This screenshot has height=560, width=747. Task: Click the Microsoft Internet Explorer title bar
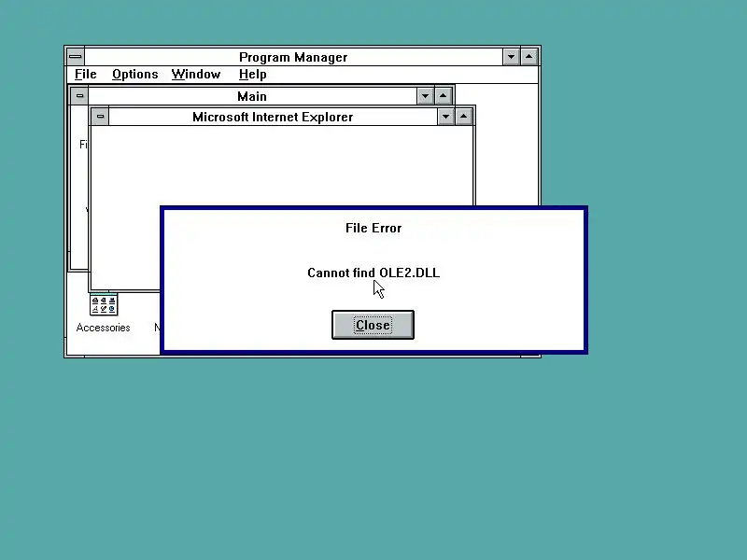pos(273,116)
